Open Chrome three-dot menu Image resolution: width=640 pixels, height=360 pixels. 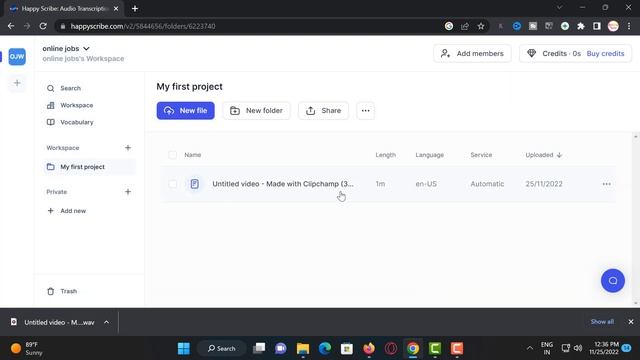pyautogui.click(x=629, y=26)
